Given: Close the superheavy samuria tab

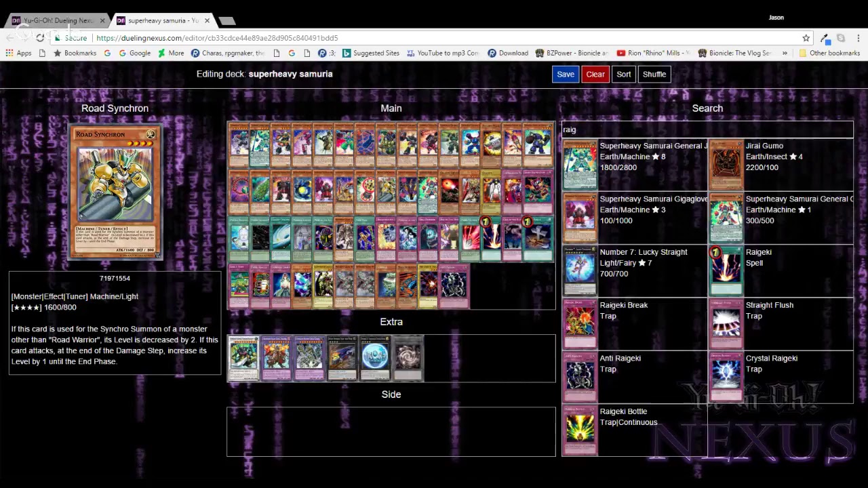Looking at the screenshot, I should [208, 20].
